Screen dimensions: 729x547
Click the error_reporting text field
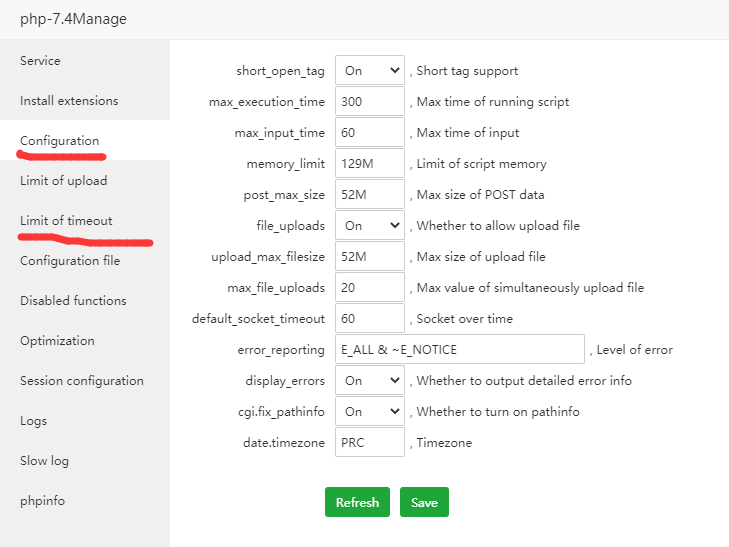[459, 349]
